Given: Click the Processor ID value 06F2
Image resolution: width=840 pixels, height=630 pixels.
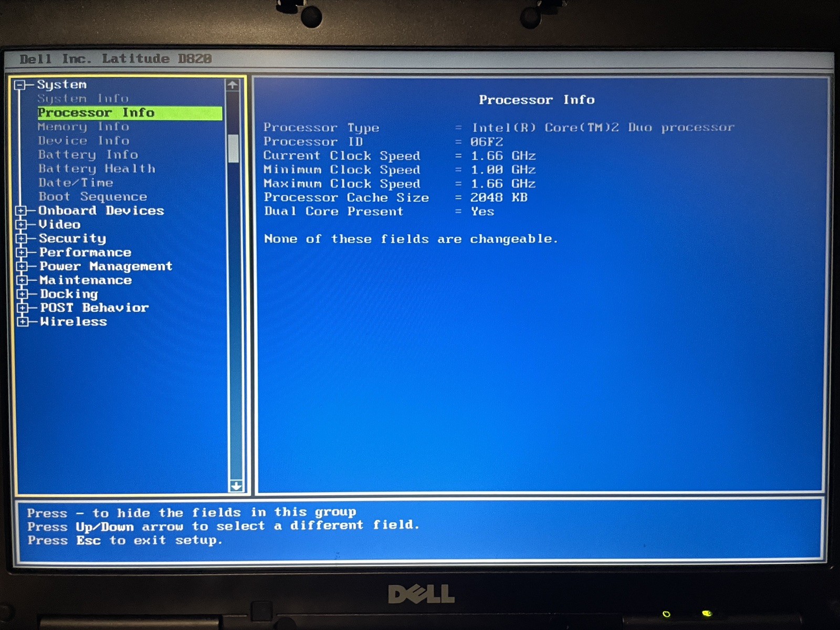Looking at the screenshot, I should 487,142.
